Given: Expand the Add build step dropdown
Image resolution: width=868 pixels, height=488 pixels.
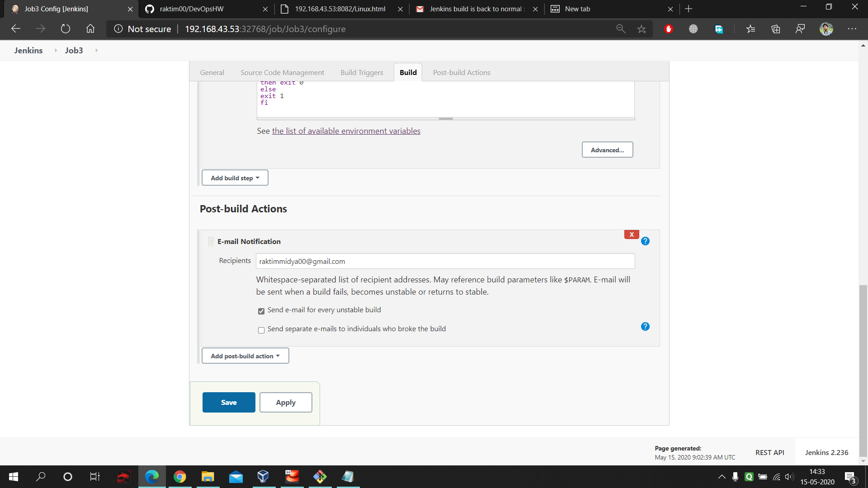Looking at the screenshot, I should (x=235, y=178).
